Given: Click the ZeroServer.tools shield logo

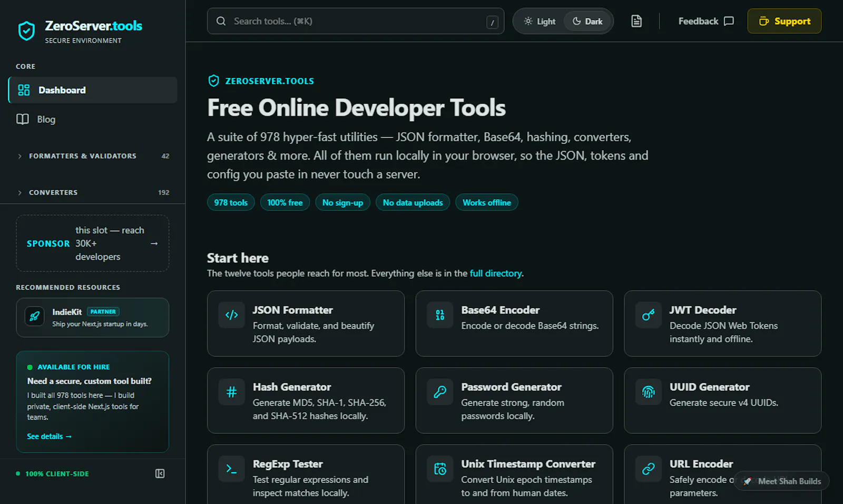Looking at the screenshot, I should coord(26,31).
